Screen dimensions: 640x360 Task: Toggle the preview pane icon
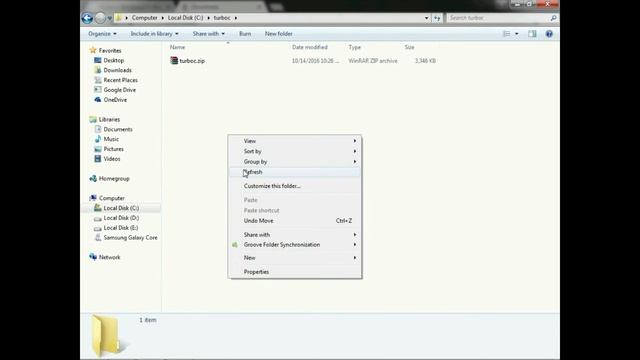pos(532,34)
